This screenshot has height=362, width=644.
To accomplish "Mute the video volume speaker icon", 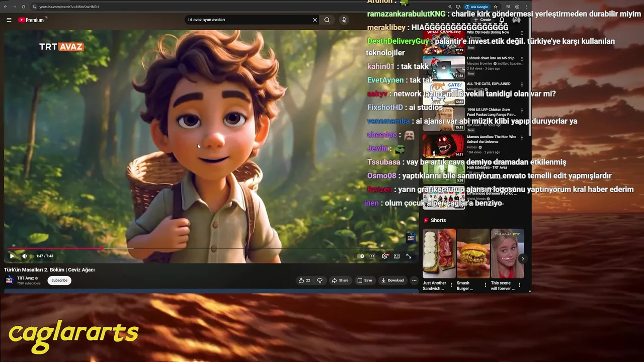I will (25, 256).
